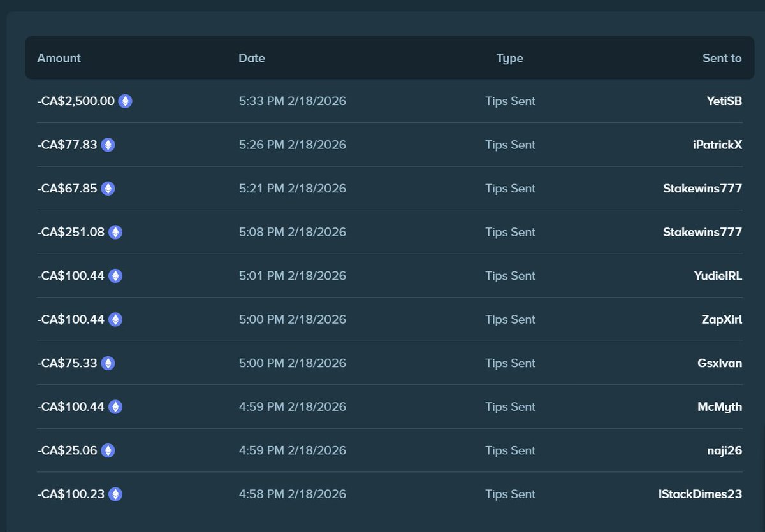Click the Ethereum icon beside -CA$100.23

(115, 494)
